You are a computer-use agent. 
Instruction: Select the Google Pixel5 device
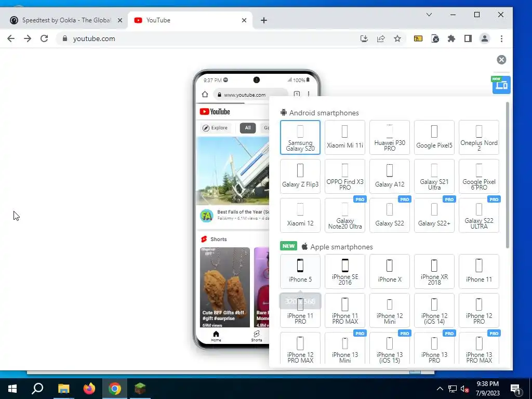tap(434, 137)
